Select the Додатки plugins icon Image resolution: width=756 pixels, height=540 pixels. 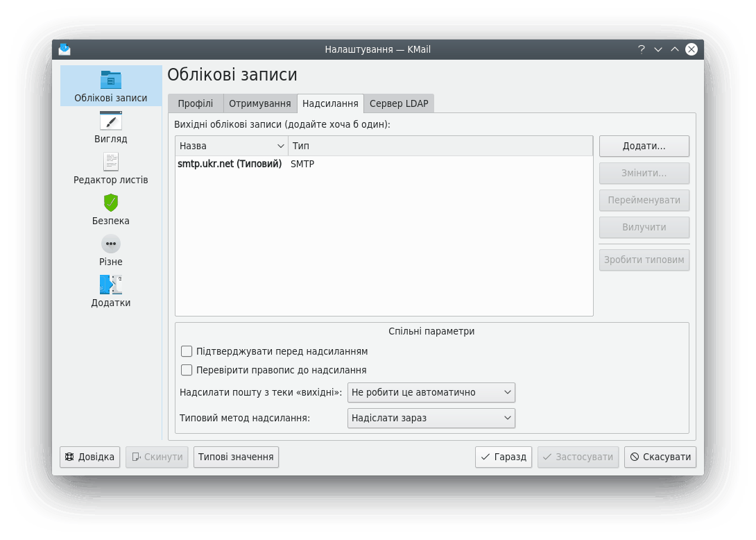(111, 285)
